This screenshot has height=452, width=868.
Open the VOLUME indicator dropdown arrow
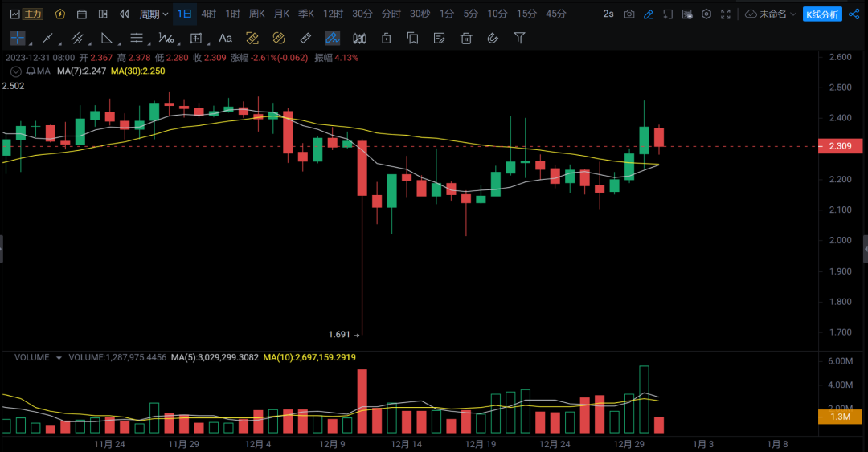(x=59, y=358)
